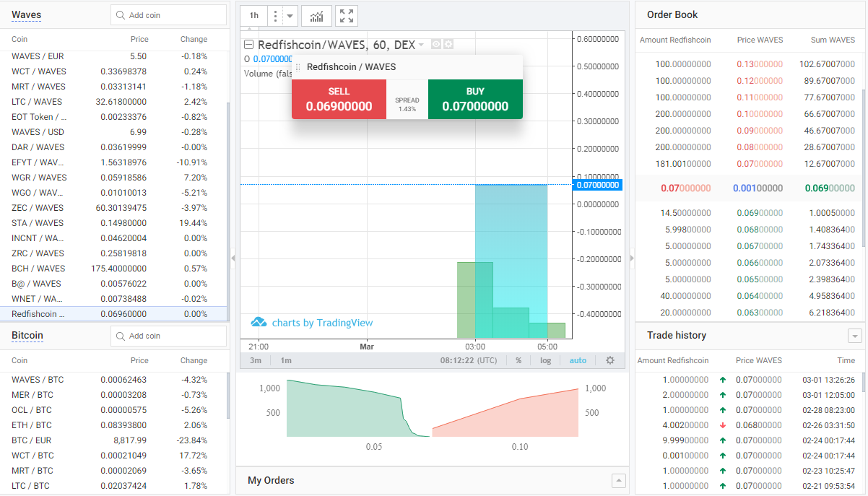868x496 pixels.
Task: Open the chart indicators tool
Action: click(x=317, y=16)
